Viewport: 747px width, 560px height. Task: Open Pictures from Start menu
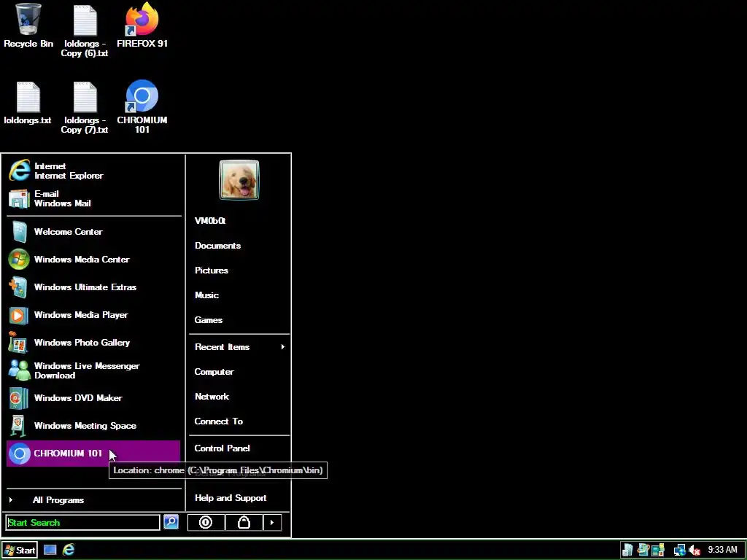point(239,271)
